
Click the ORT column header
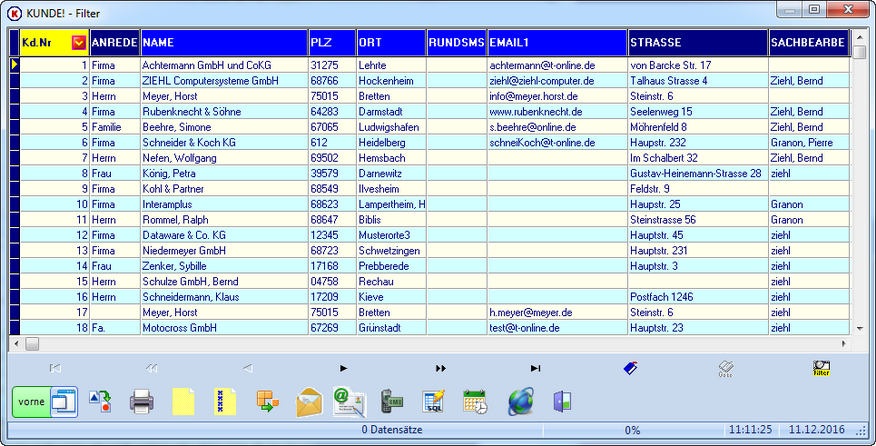[392, 42]
